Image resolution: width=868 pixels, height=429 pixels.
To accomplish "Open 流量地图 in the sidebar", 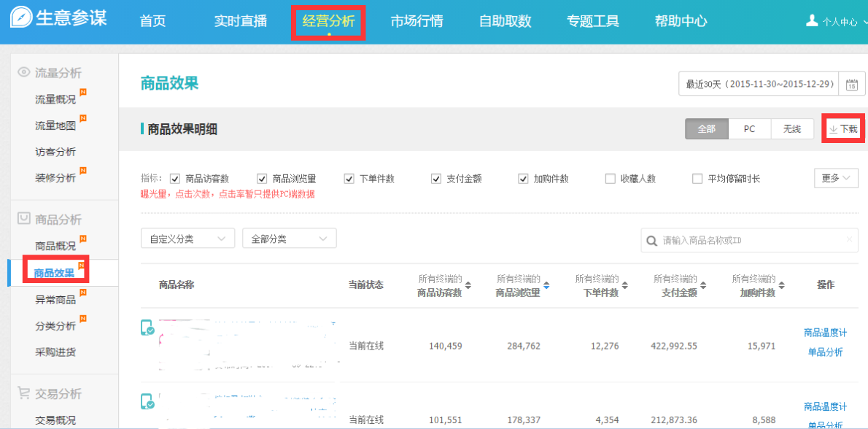I will pyautogui.click(x=55, y=125).
